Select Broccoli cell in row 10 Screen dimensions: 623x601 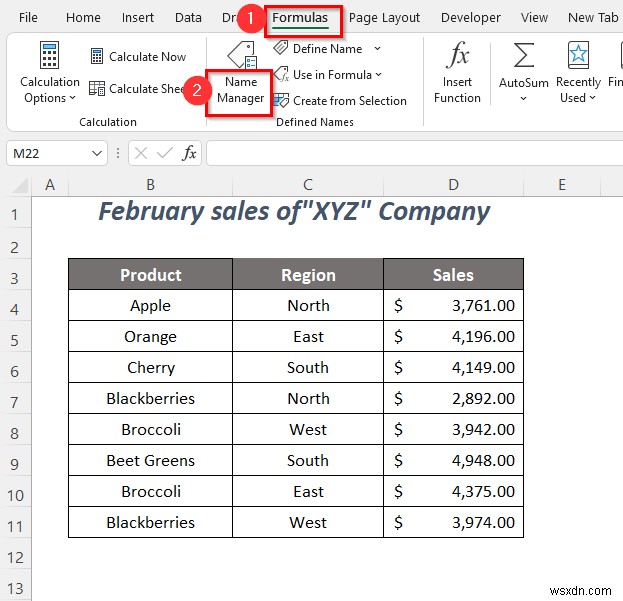[151, 491]
